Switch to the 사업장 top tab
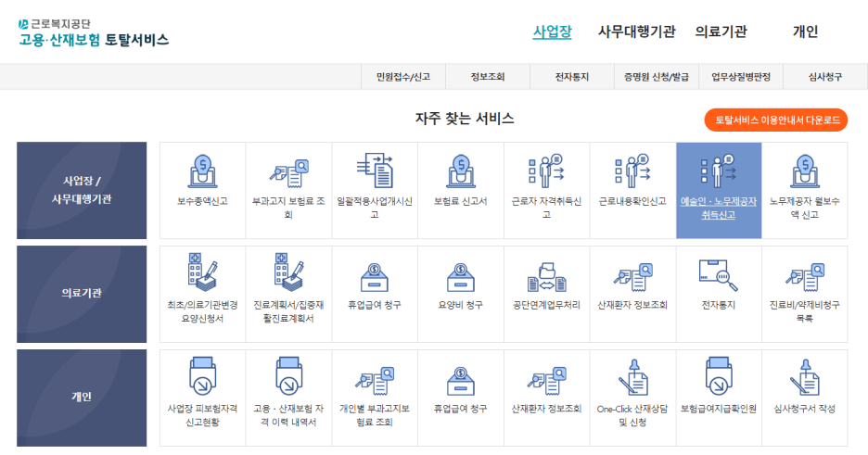 (552, 32)
